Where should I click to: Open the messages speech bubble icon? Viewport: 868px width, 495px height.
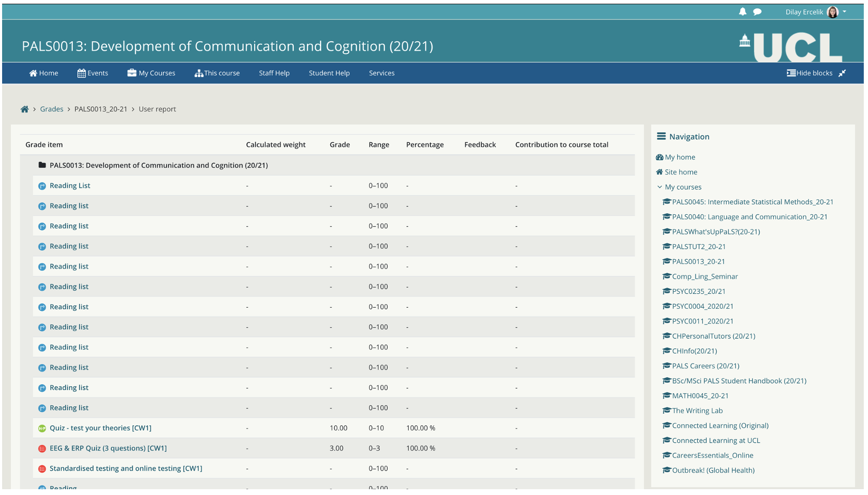(757, 12)
